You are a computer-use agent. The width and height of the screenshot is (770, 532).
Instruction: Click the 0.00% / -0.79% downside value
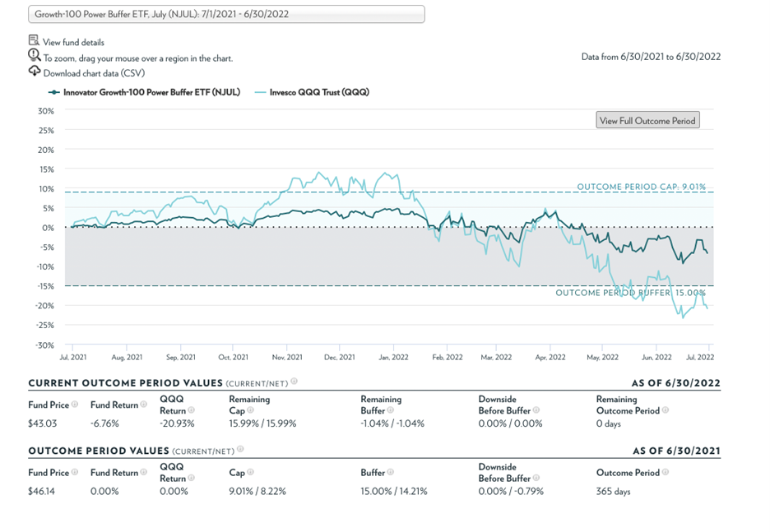pyautogui.click(x=511, y=491)
